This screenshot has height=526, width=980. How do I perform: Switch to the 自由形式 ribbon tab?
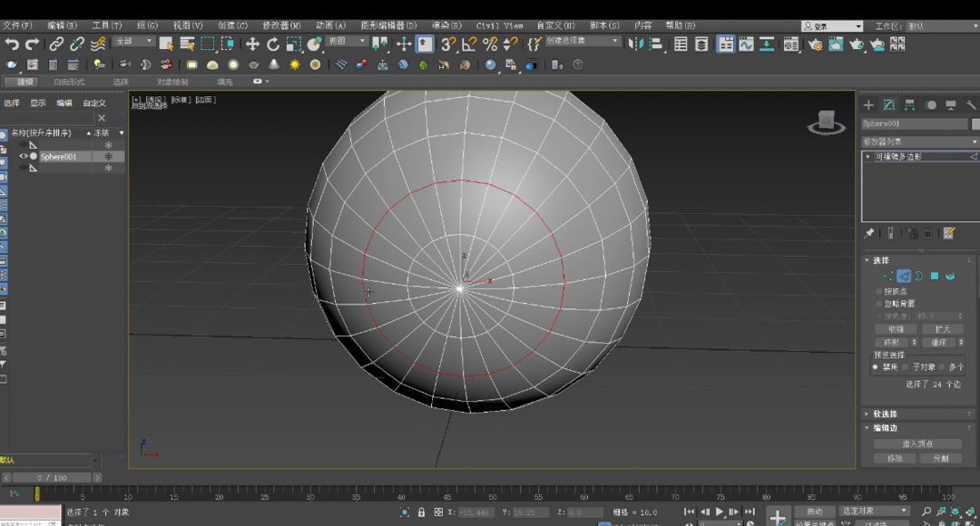[69, 82]
